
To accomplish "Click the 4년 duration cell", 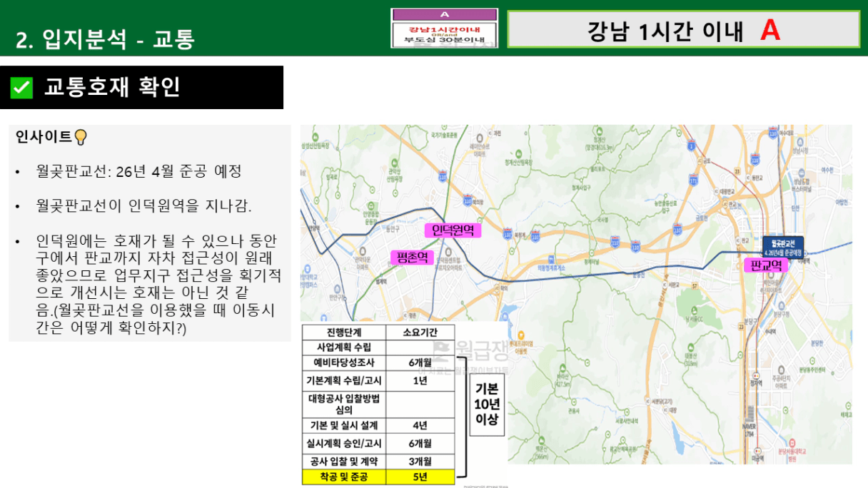I will pos(420,426).
